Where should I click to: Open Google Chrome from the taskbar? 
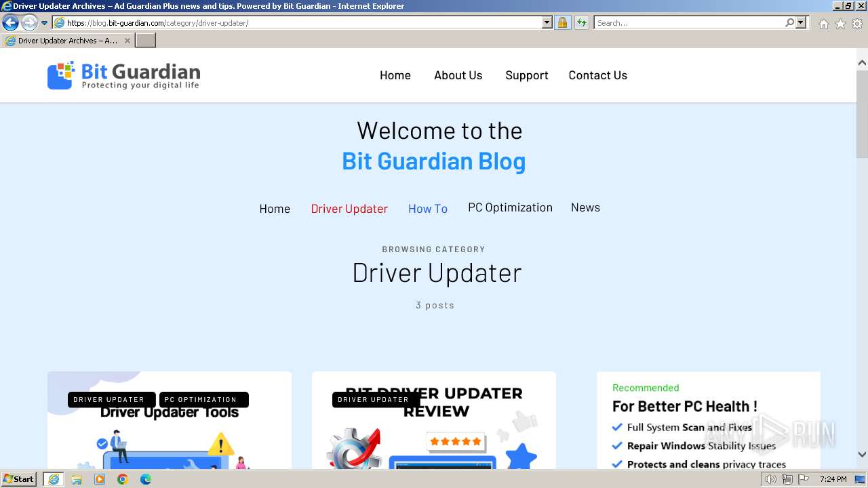[123, 479]
